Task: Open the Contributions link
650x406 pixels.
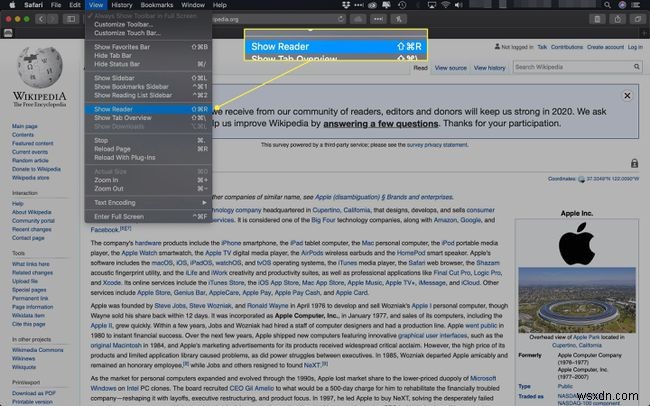Action: coord(567,47)
